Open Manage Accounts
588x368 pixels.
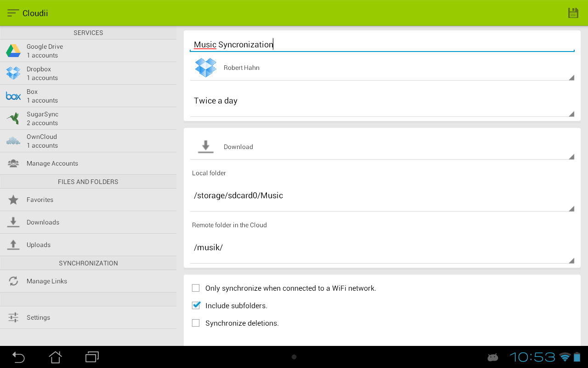point(88,163)
